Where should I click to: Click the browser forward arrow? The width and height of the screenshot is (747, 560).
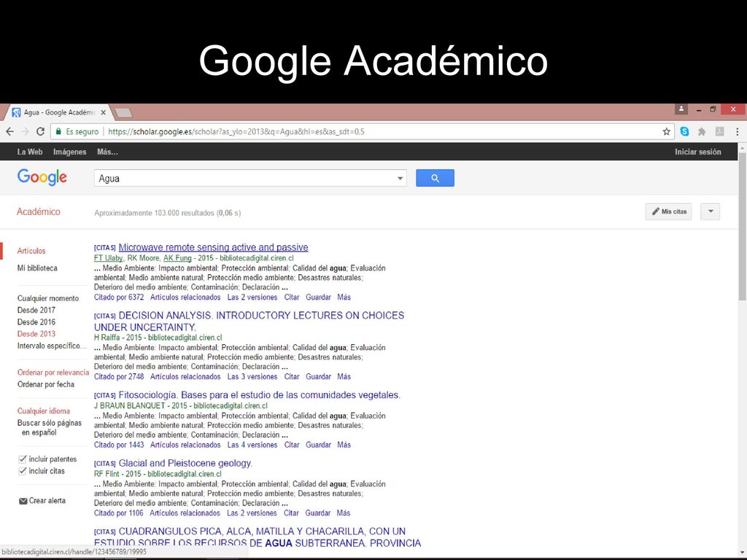[x=26, y=131]
